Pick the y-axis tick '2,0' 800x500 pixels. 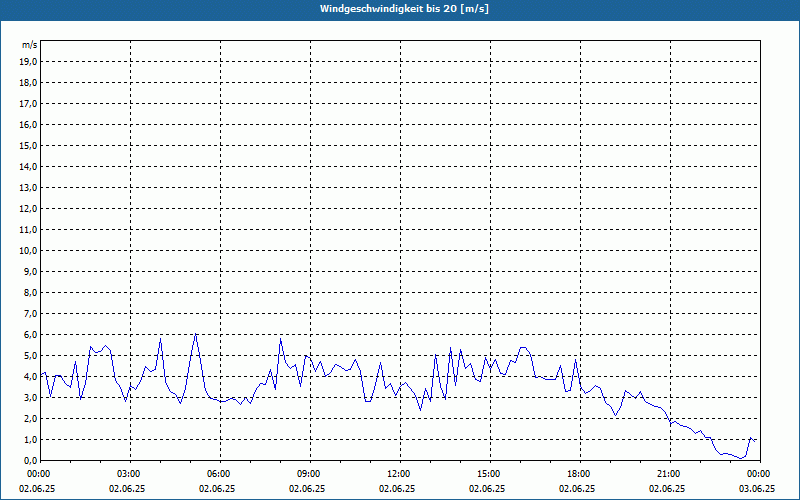pyautogui.click(x=31, y=419)
